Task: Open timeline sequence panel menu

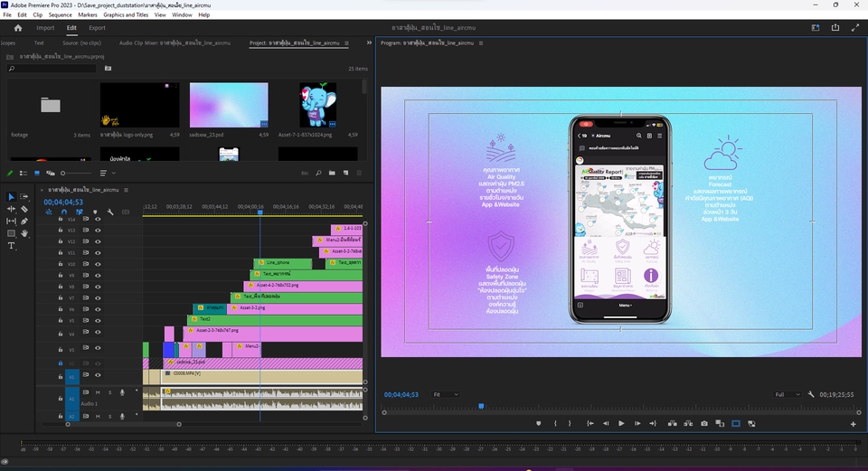Action: [127, 190]
